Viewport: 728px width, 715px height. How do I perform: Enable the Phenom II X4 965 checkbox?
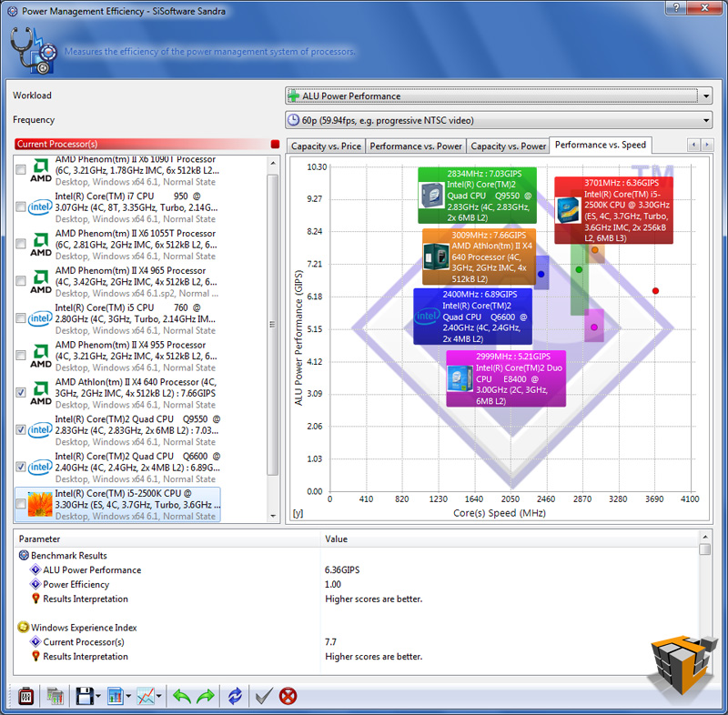tap(20, 281)
